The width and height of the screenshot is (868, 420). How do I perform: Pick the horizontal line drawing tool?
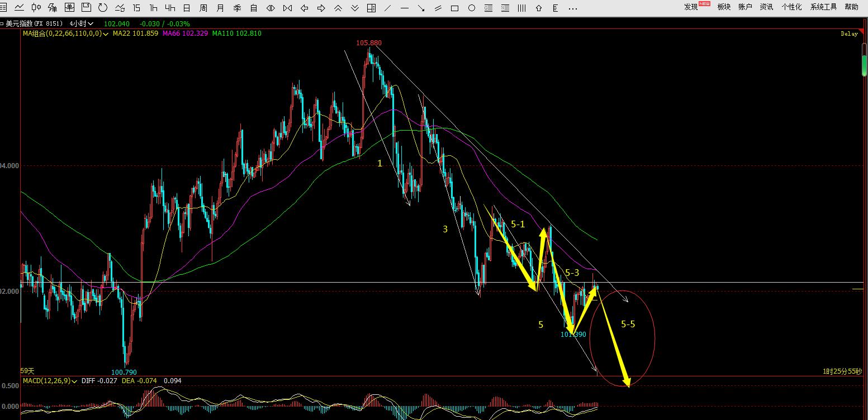(405, 8)
